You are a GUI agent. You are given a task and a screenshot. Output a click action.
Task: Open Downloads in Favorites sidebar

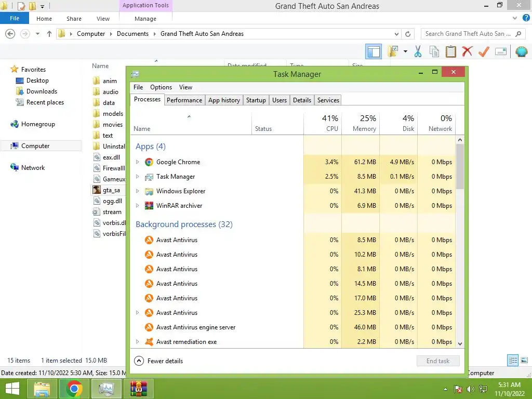(37, 91)
